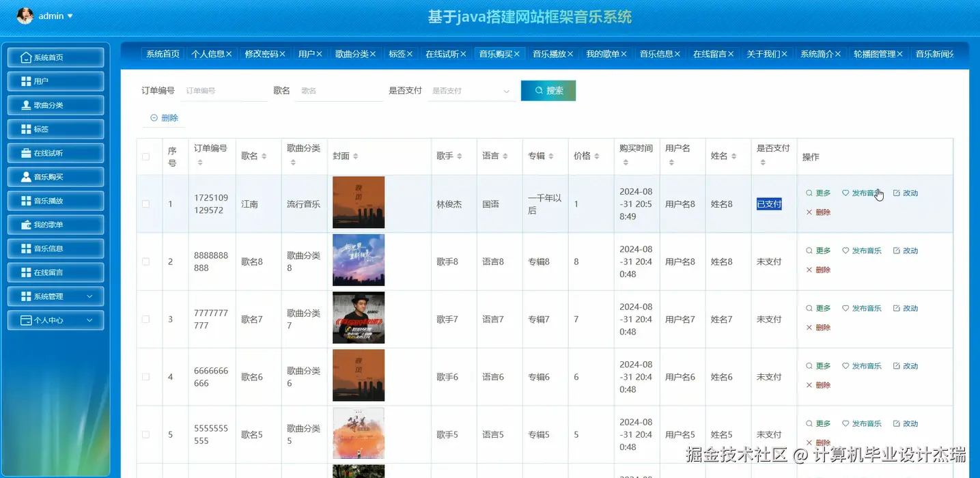The image size is (980, 478).
Task: Switch to the 系统首页 tab
Action: [x=163, y=54]
